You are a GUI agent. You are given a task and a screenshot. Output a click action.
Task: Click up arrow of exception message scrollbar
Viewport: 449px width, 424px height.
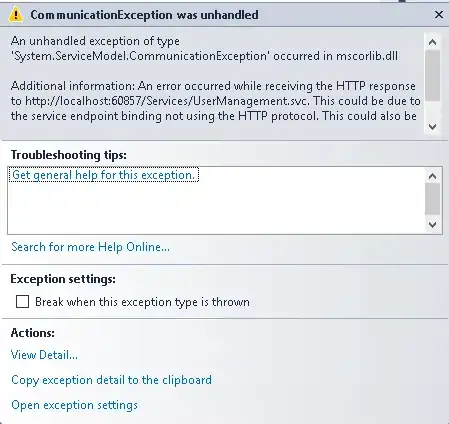(432, 42)
